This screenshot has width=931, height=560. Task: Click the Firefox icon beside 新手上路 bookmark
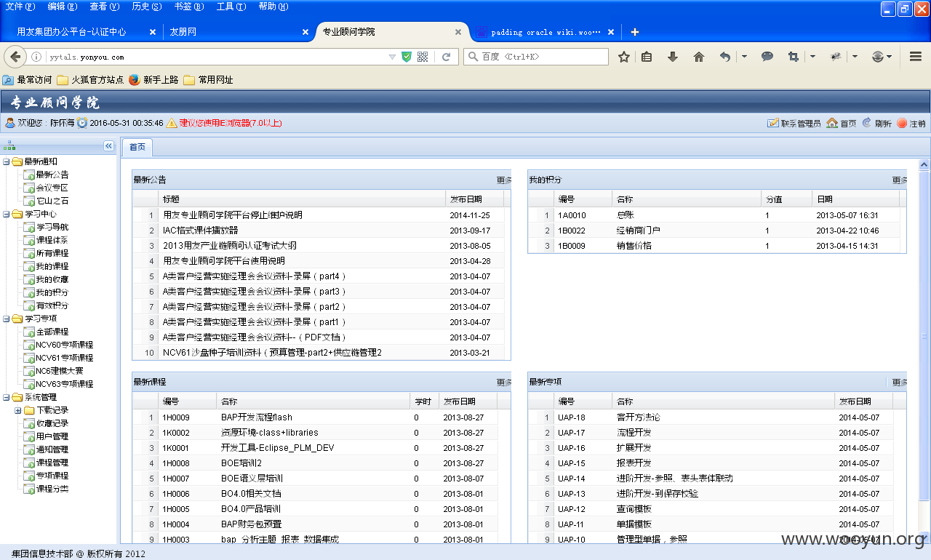click(x=135, y=80)
